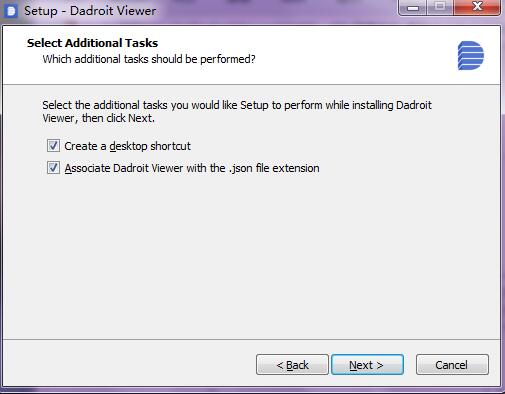Click the "Setup - Dadroit Viewer" title text

pos(90,11)
